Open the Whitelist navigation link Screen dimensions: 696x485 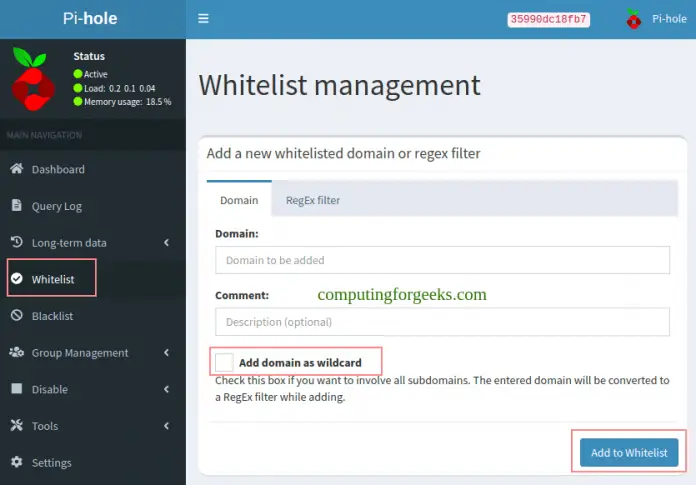(52, 279)
